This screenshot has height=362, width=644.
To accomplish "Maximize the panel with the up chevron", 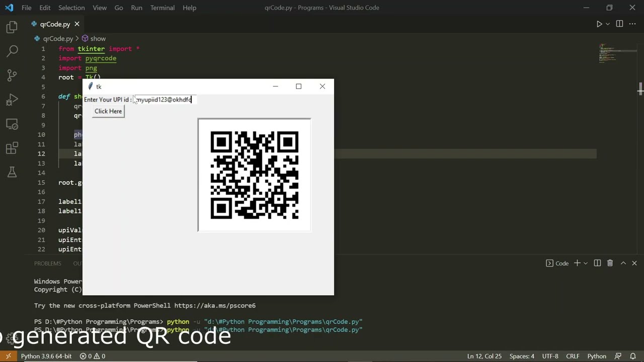I will pos(623,263).
